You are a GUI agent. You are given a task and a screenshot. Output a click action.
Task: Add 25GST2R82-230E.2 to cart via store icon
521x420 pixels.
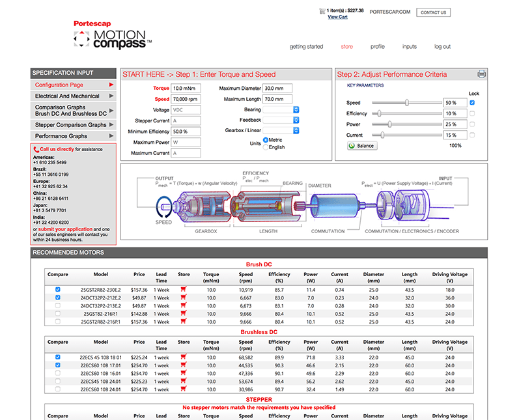tap(184, 289)
